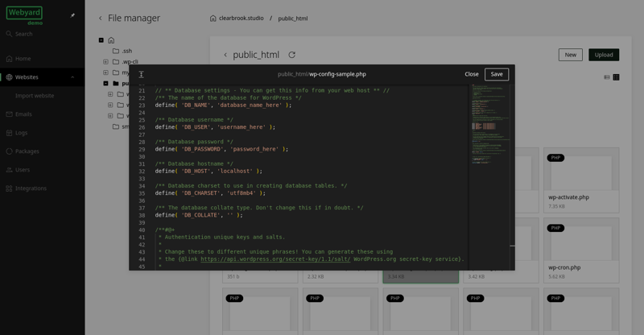The width and height of the screenshot is (644, 335).
Task: Save the wp-config-sample.php file
Action: [x=497, y=74]
